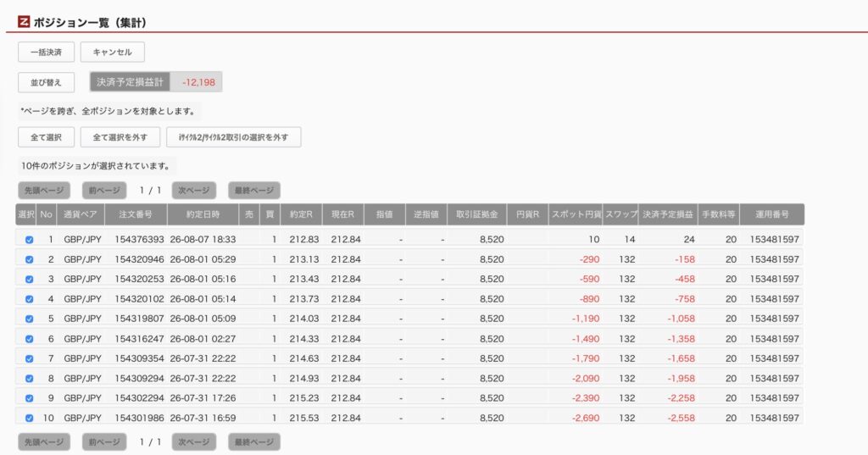868x455 pixels.
Task: Click the 決済予定損益 column header
Action: [x=668, y=214]
